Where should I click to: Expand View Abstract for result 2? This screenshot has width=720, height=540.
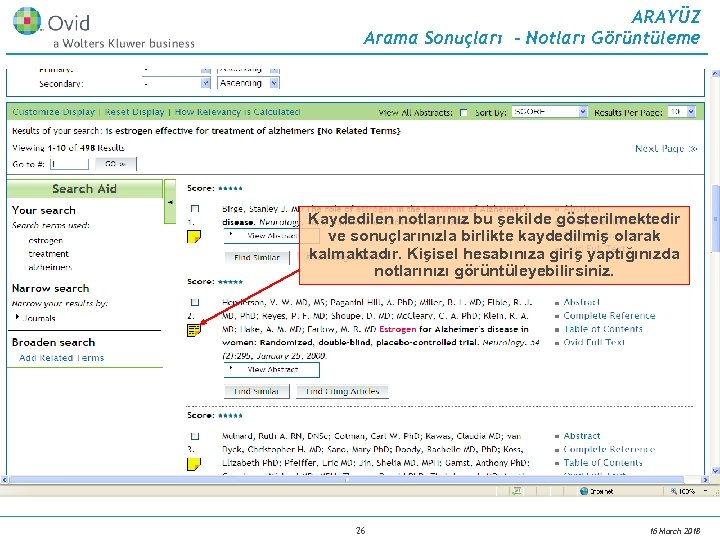pos(271,370)
